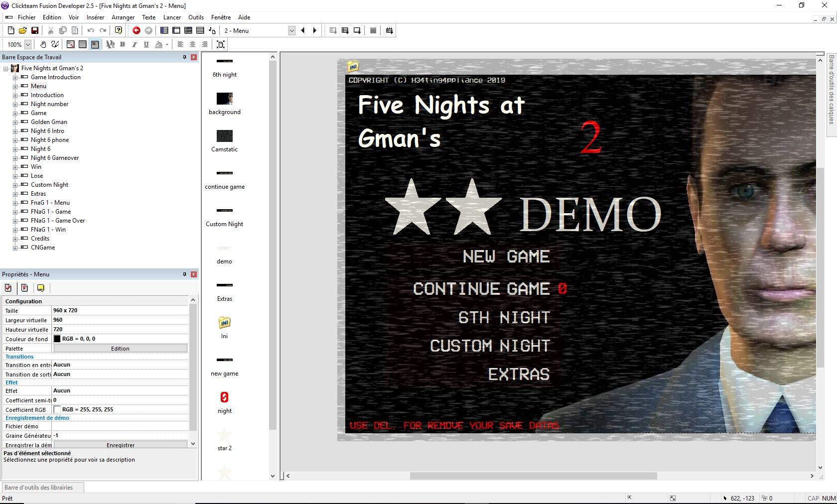
Task: Click the Palette Edition button
Action: point(120,349)
